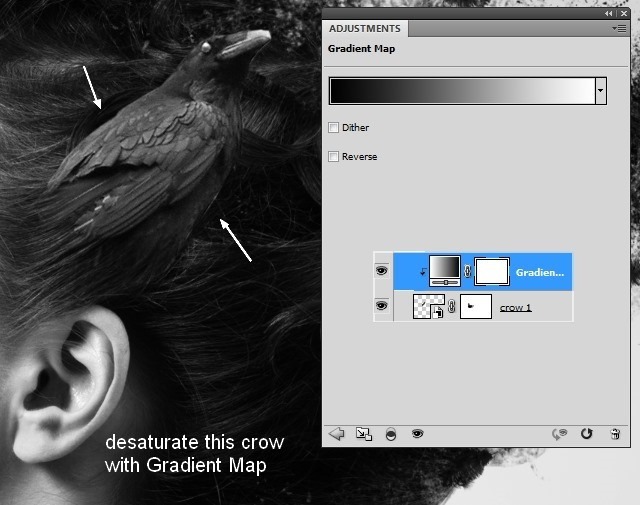Viewport: 640px width, 505px height.
Task: Click the crow 1 mask link icon
Action: click(451, 306)
